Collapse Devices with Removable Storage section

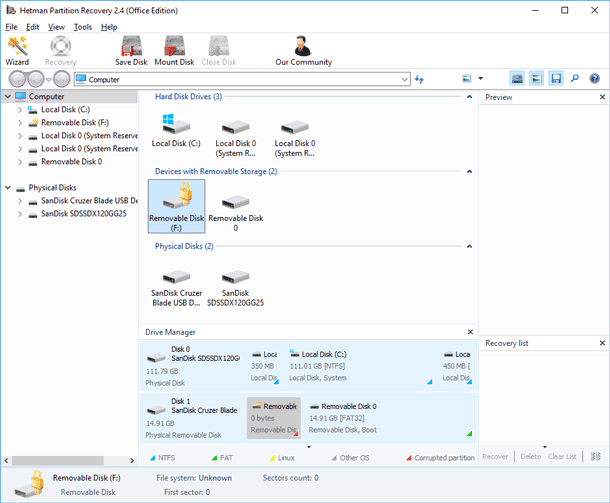click(x=470, y=172)
